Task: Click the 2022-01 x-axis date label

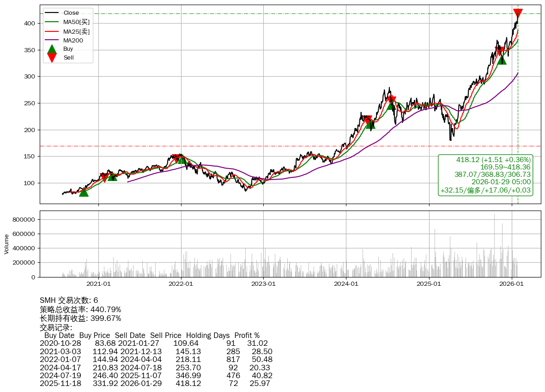Action: click(181, 284)
